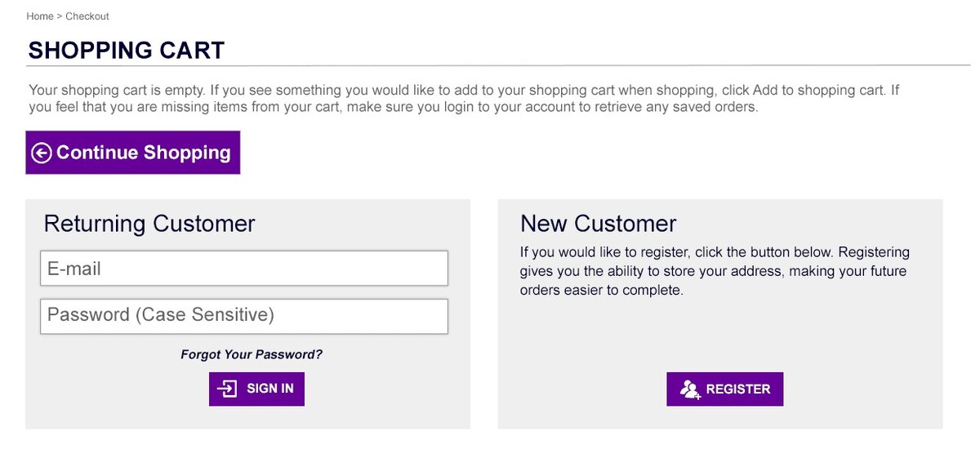Click the circled back arrow icon
The image size is (980, 467).
click(x=42, y=153)
